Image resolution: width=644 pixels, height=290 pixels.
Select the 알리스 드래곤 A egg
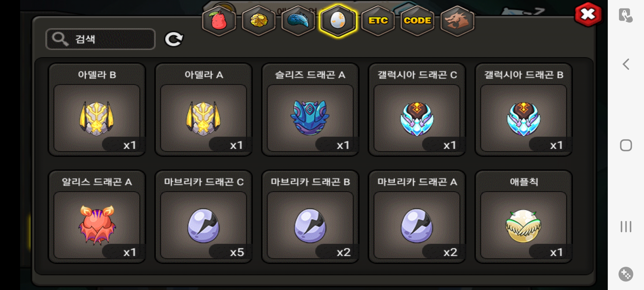pos(97,217)
